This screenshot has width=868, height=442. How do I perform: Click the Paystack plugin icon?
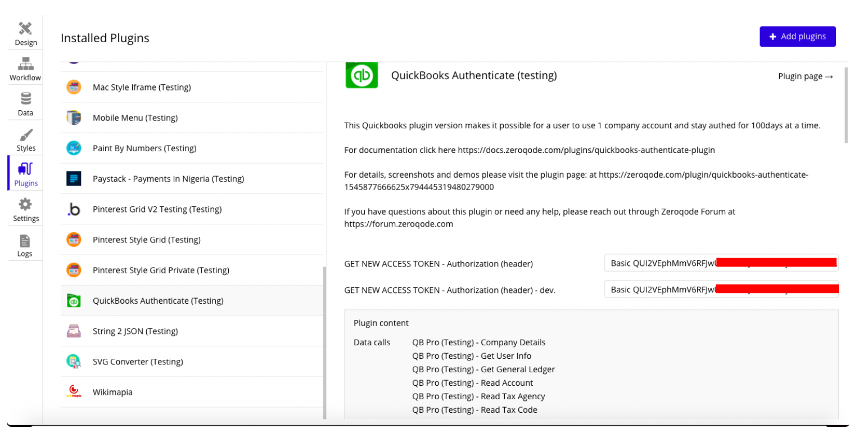(x=74, y=179)
